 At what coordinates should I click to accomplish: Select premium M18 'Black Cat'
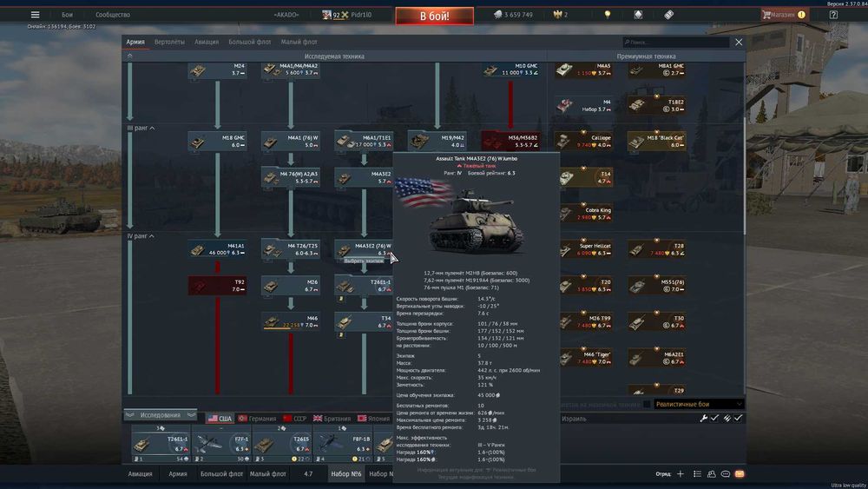[656, 142]
